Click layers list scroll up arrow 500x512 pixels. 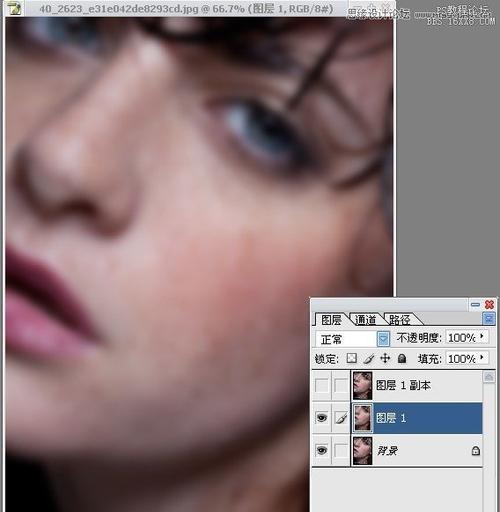489,377
